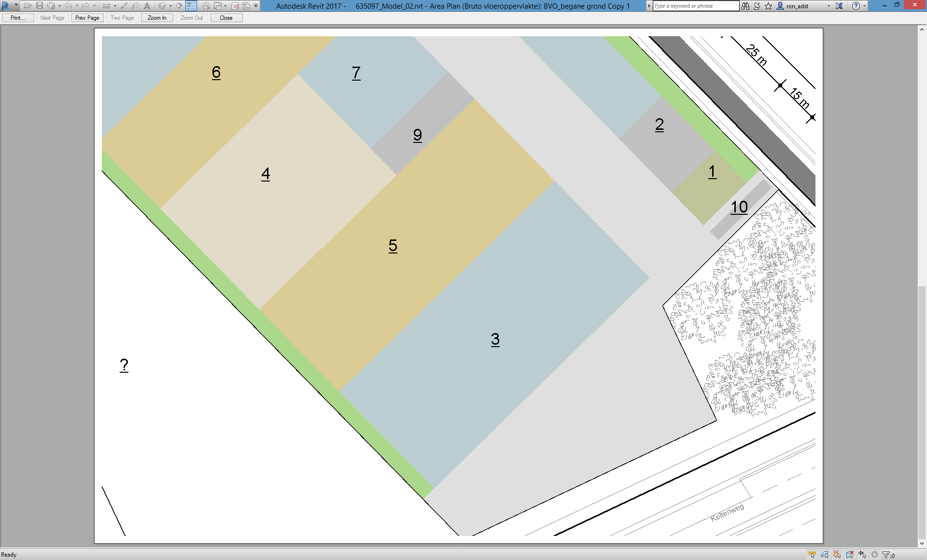The height and width of the screenshot is (560, 927).
Task: Click the binoculars search icon
Action: (745, 6)
